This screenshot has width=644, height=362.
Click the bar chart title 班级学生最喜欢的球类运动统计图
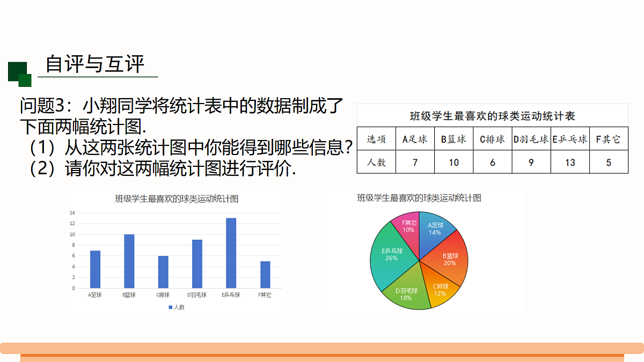point(177,198)
